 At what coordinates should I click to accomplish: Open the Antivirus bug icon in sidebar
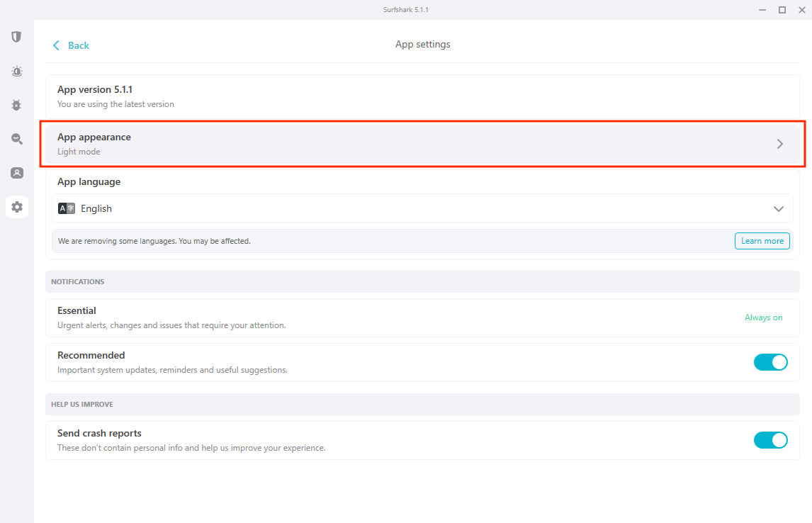(x=16, y=105)
